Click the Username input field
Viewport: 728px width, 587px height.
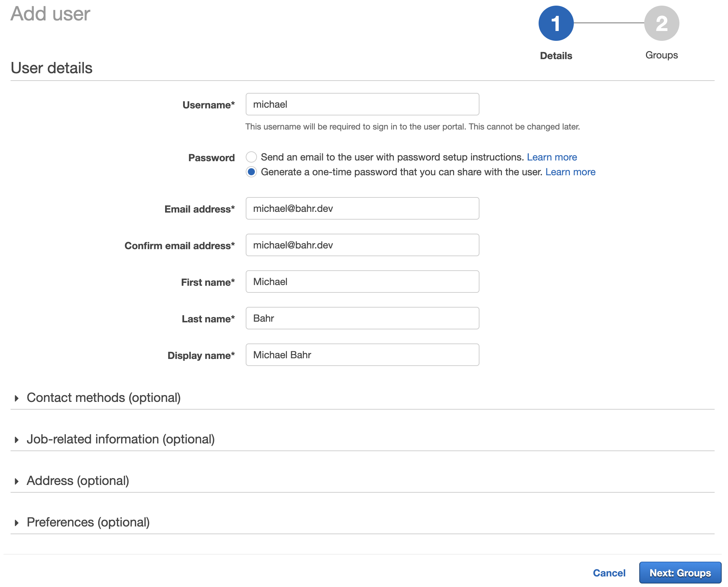(x=362, y=104)
